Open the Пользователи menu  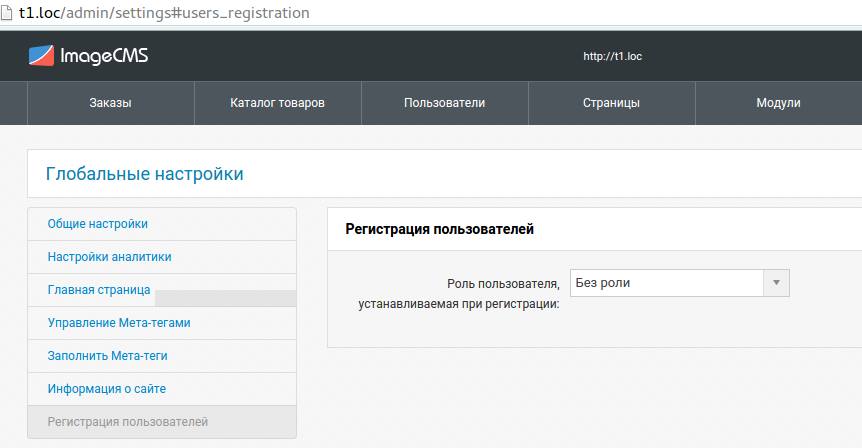(445, 103)
